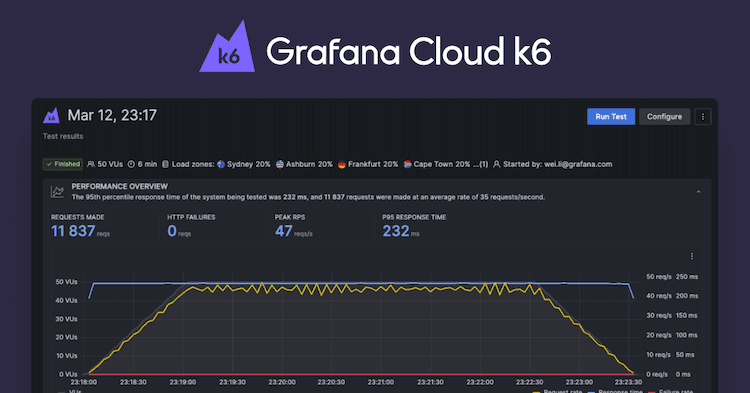Expand the hidden load zones ...(1) indicator
Viewport: 750px width, 393px height.
click(480, 164)
